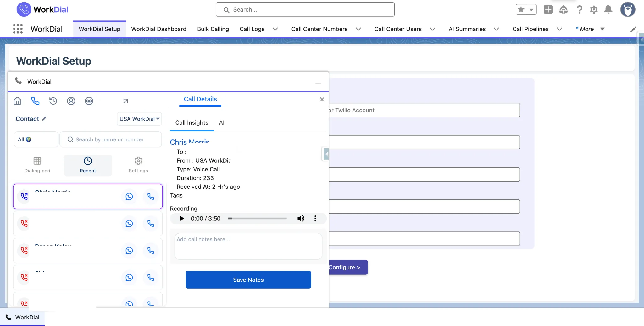Screen dimensions: 644x326
Task: Expand Call Pipelines chevron
Action: click(559, 29)
